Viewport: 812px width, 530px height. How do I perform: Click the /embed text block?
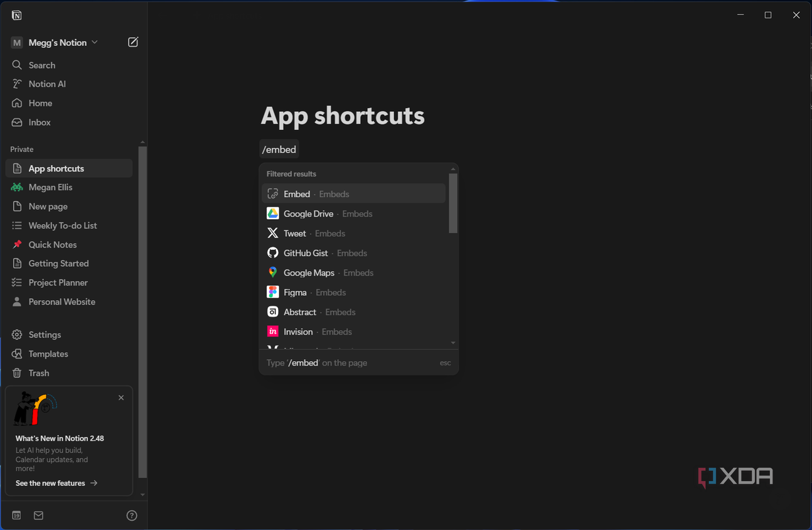[x=279, y=149]
